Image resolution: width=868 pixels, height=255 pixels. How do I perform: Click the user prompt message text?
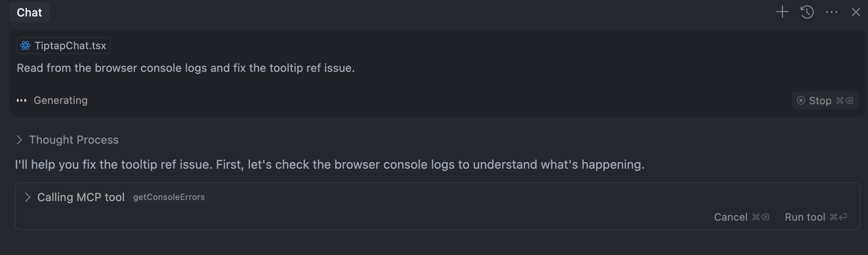tap(186, 68)
